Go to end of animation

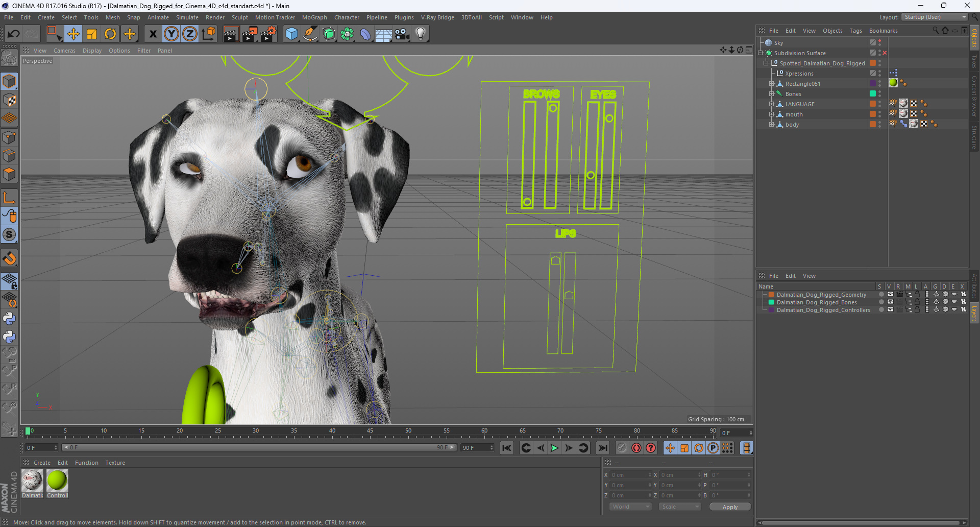coord(603,448)
